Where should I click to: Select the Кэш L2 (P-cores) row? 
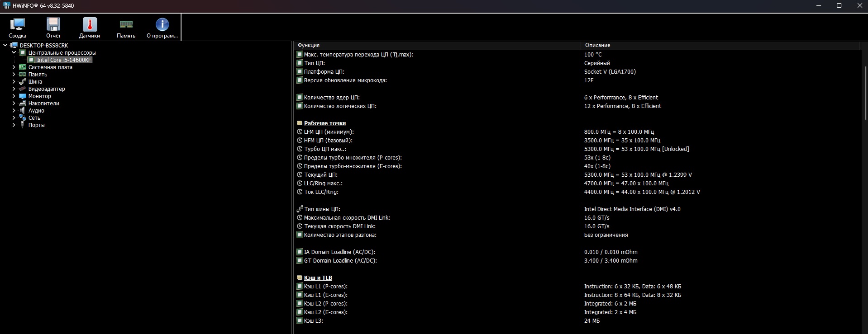point(578,303)
